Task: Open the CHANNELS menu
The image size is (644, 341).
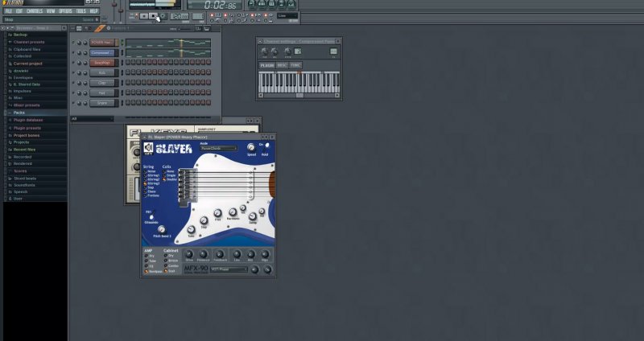Action: coord(35,11)
